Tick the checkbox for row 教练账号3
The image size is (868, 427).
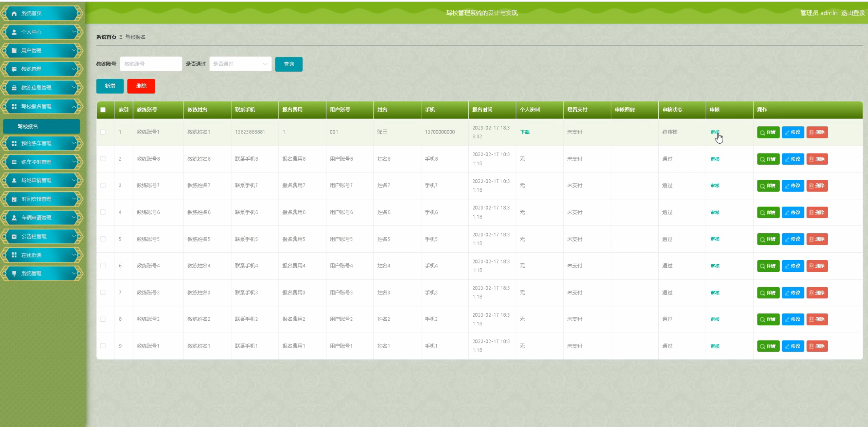pos(103,292)
